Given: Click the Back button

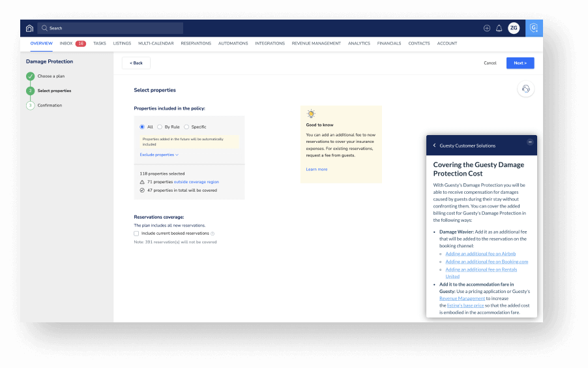Looking at the screenshot, I should pos(136,63).
